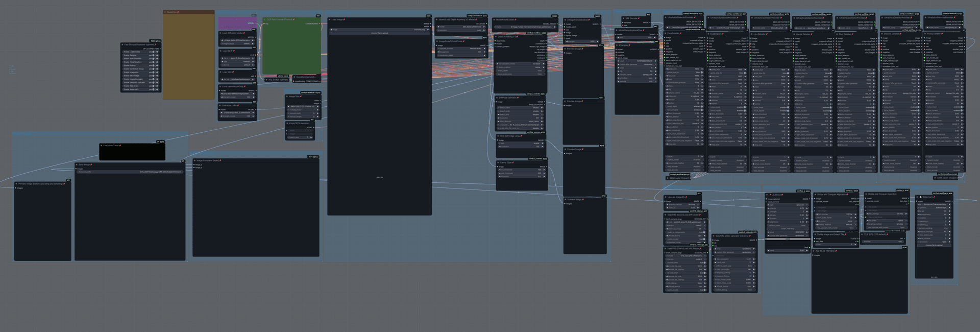This screenshot has width=980, height=332.
Task: Collapse the Watermark node dot
Action: pyautogui.click(x=918, y=197)
